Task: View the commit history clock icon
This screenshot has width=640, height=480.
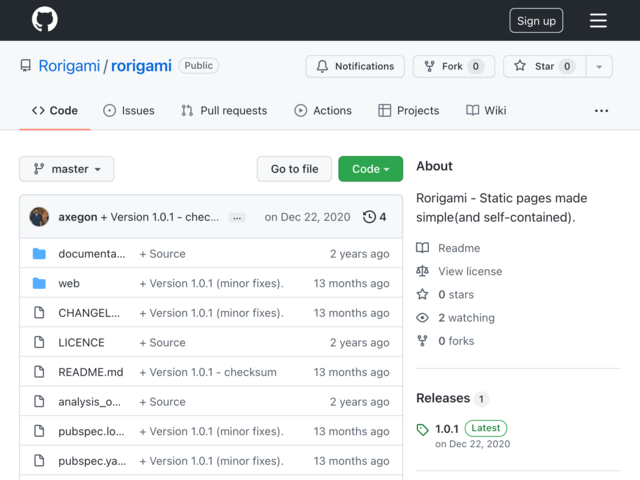Action: point(369,217)
